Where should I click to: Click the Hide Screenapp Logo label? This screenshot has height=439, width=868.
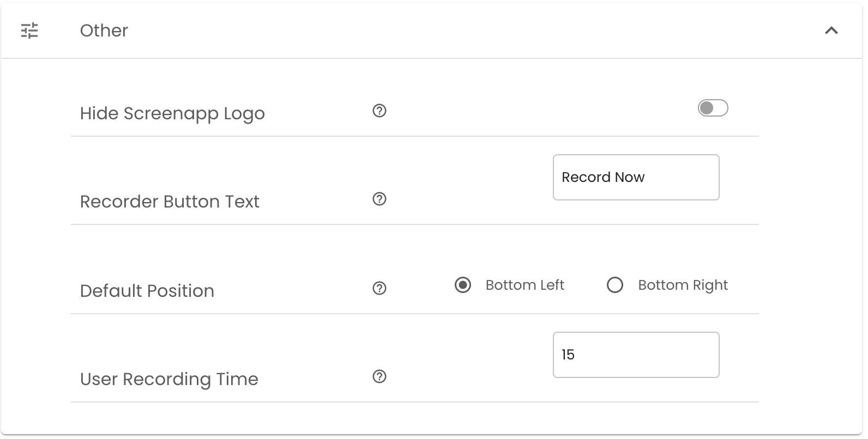tap(172, 113)
